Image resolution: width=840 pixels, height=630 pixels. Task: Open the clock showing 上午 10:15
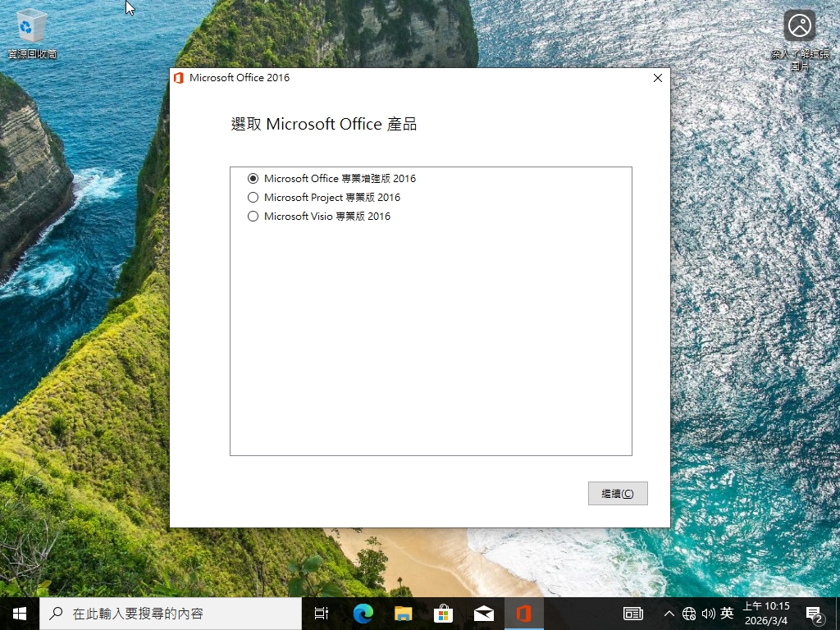click(x=766, y=614)
